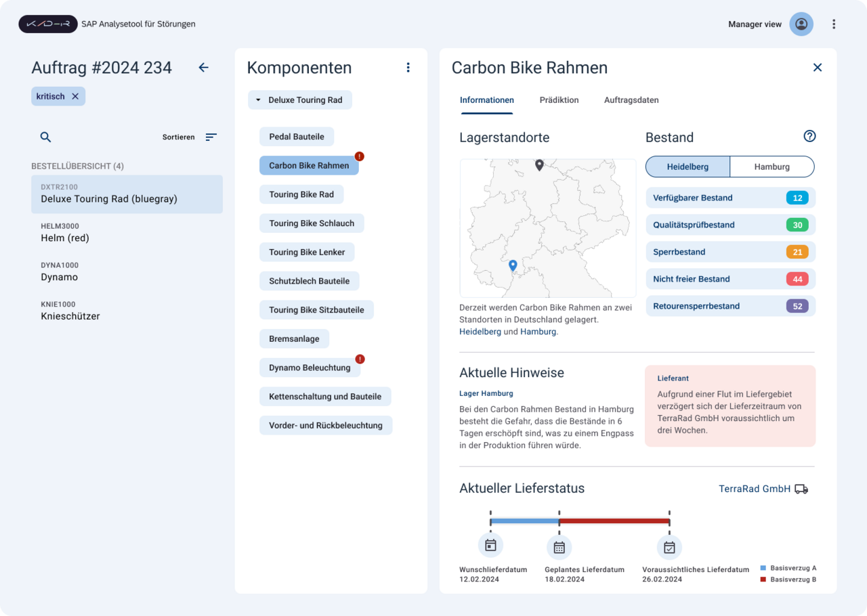Open the Informationen tab
This screenshot has width=867, height=616.
point(487,100)
